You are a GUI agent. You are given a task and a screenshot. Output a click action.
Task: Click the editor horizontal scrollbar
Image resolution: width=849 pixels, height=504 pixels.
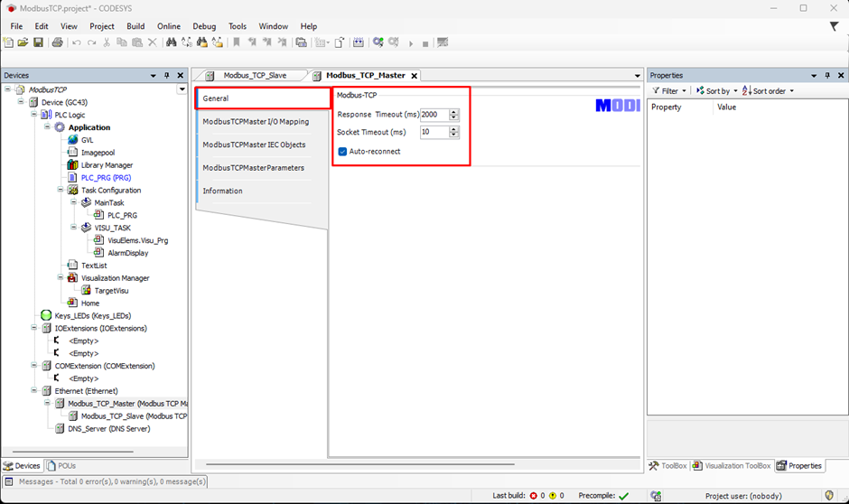pyautogui.click(x=360, y=464)
